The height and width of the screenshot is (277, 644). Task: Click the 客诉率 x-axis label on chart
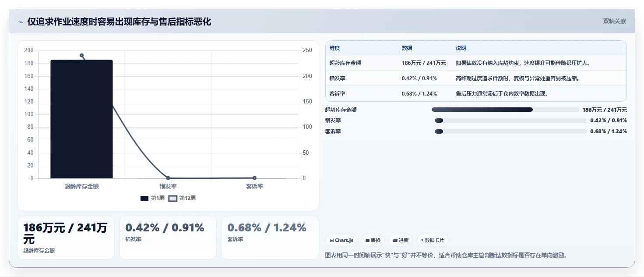click(254, 187)
